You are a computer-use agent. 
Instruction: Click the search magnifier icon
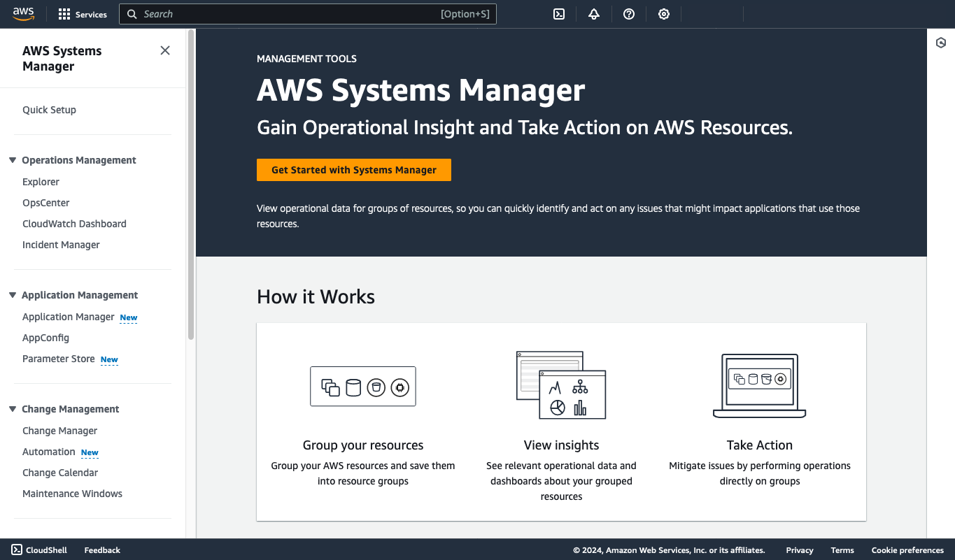coord(132,14)
